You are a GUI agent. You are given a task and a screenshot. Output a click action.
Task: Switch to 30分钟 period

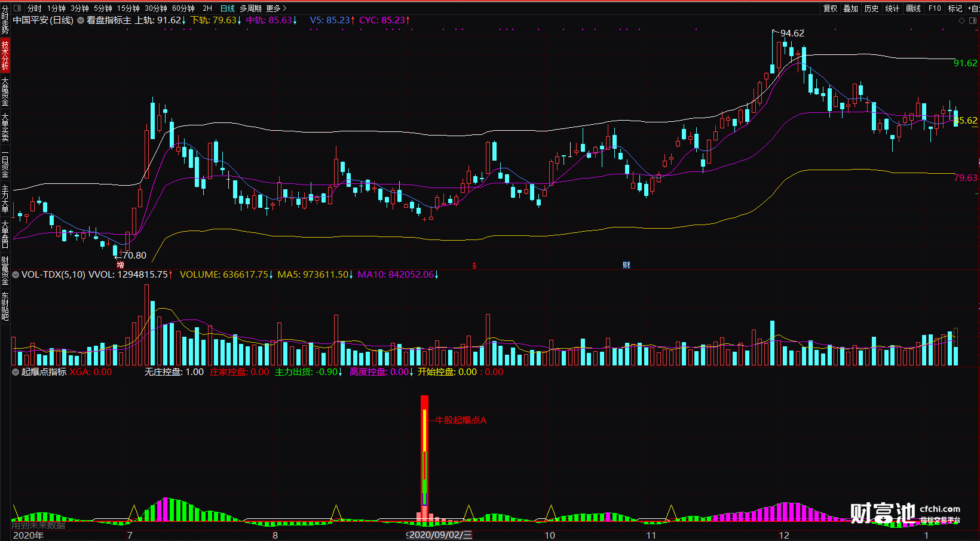pos(156,8)
